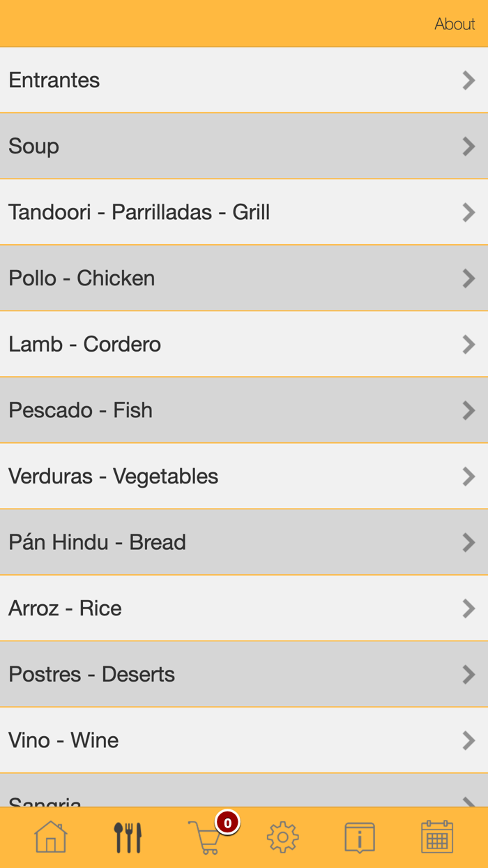
Task: Expand the Pollo - Chicken section
Action: 244,278
